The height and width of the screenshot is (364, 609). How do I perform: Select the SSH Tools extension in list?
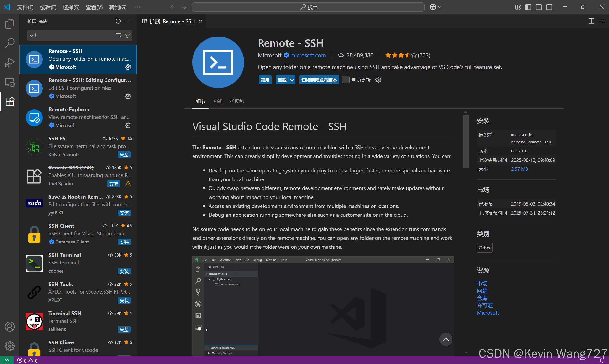(x=78, y=292)
